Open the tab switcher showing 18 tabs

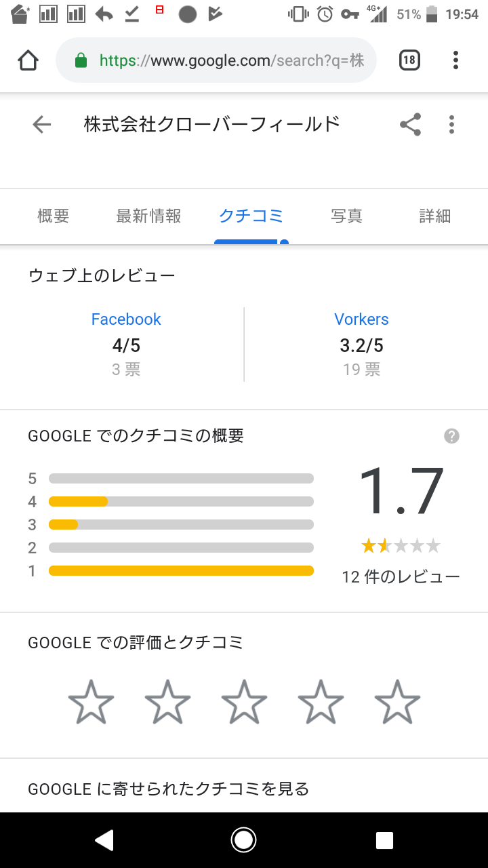coord(409,60)
